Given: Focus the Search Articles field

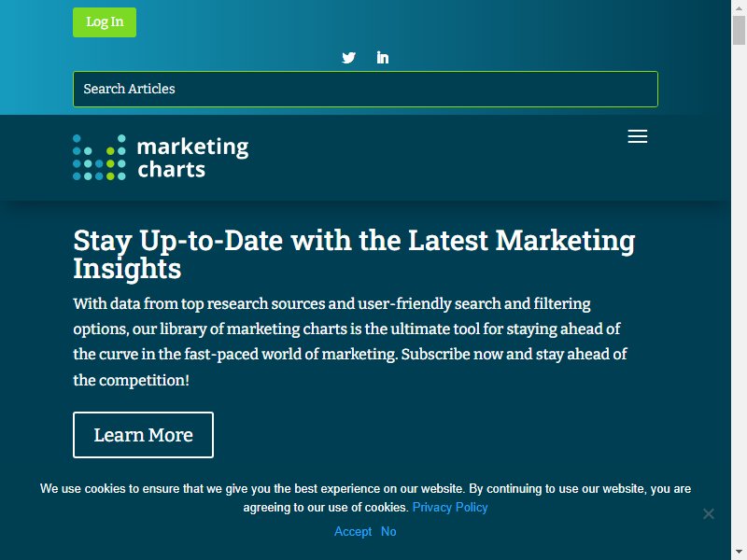Looking at the screenshot, I should click(365, 89).
